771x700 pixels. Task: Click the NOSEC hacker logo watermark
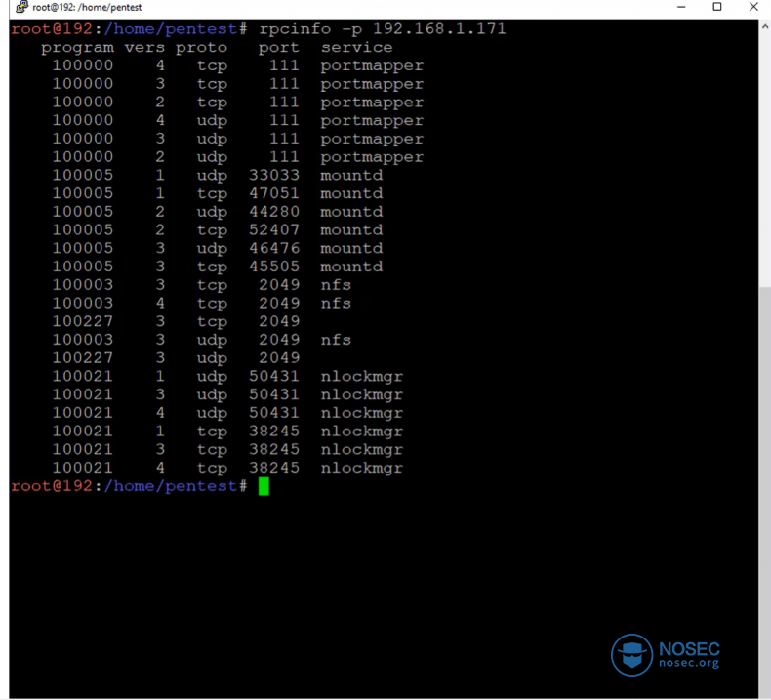click(631, 654)
